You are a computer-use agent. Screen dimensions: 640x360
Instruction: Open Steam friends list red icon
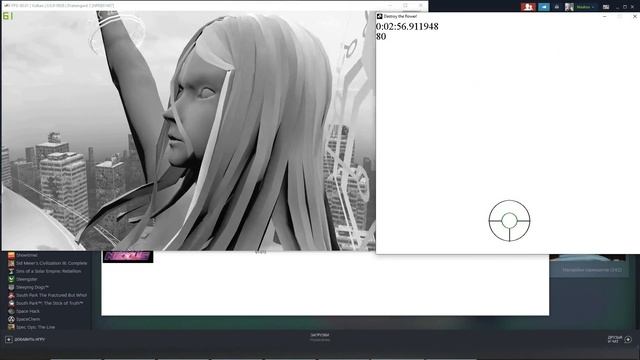click(528, 7)
